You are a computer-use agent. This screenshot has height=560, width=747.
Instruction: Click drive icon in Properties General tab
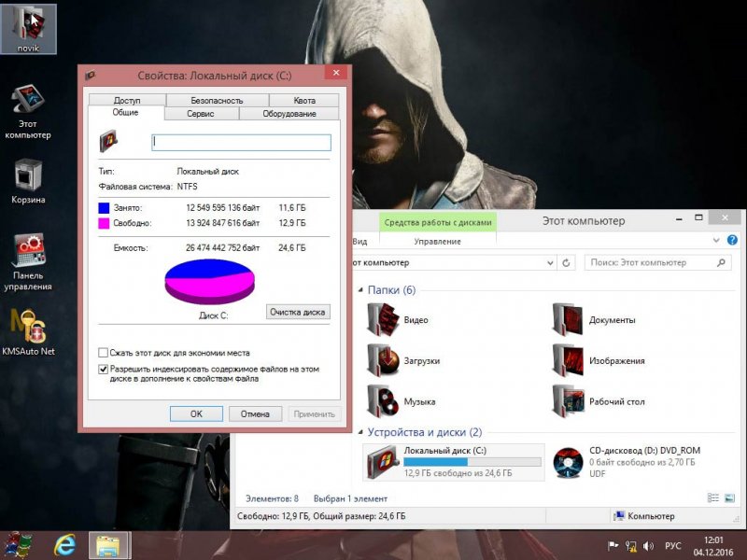108,141
